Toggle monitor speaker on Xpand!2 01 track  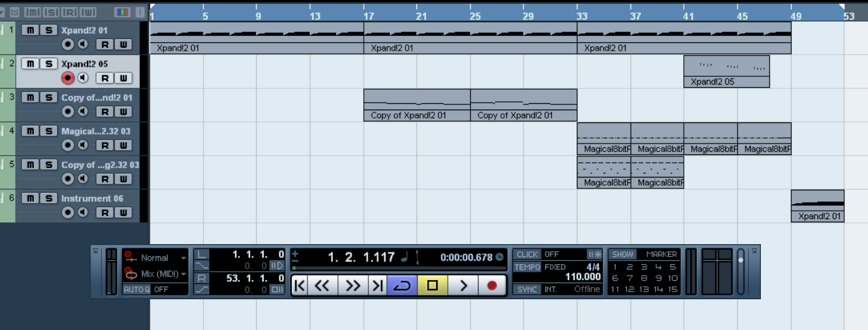click(83, 44)
